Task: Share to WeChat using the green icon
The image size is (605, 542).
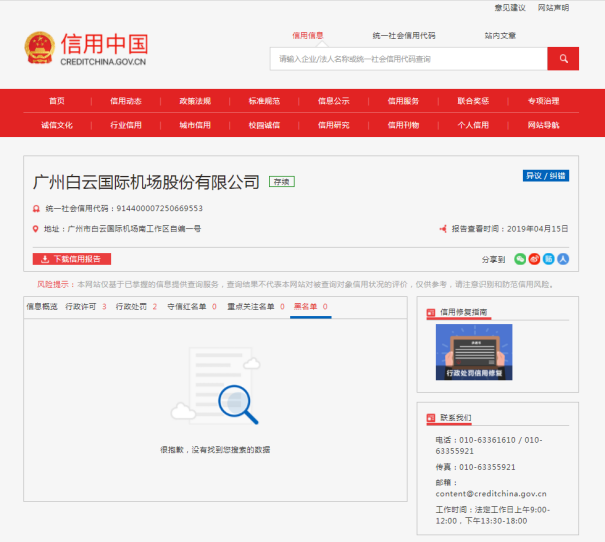Action: click(x=520, y=259)
